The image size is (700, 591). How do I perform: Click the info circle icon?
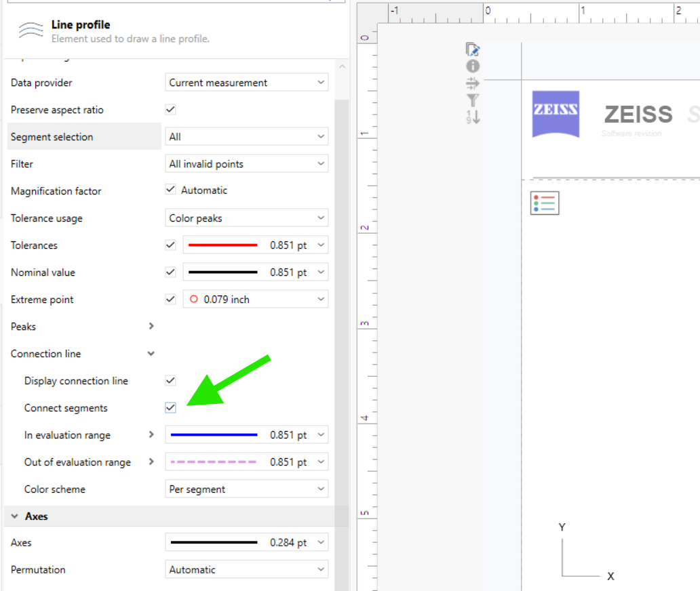473,66
